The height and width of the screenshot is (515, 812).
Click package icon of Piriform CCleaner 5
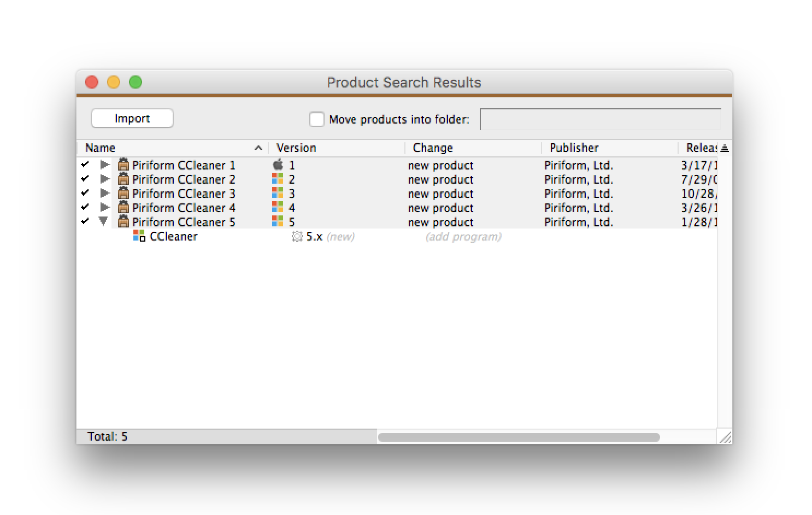click(123, 221)
